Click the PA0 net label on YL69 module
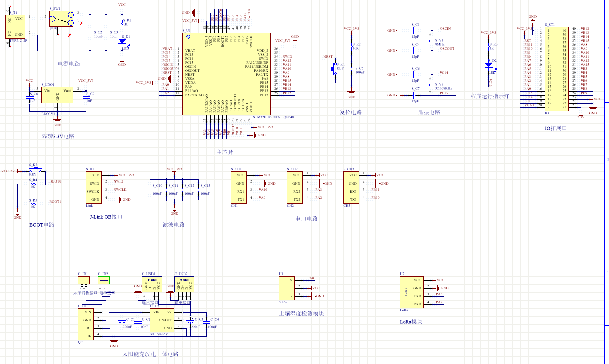Image resolution: width=609 pixels, height=364 pixels. (311, 278)
